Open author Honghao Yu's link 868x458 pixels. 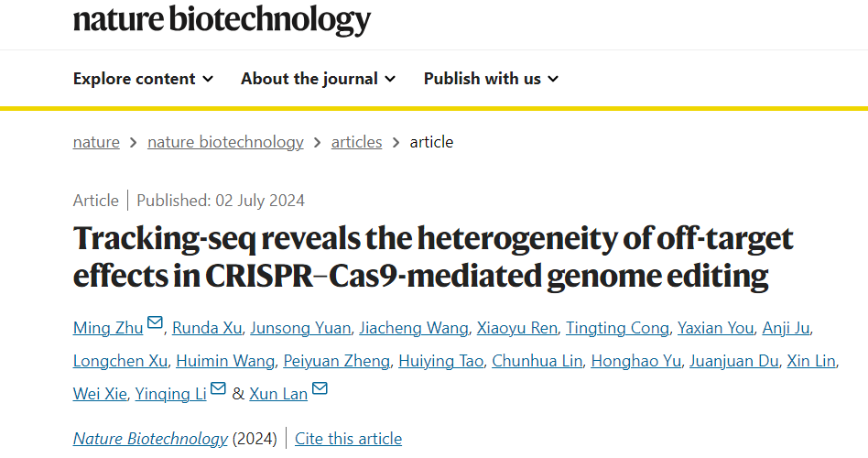click(x=636, y=361)
